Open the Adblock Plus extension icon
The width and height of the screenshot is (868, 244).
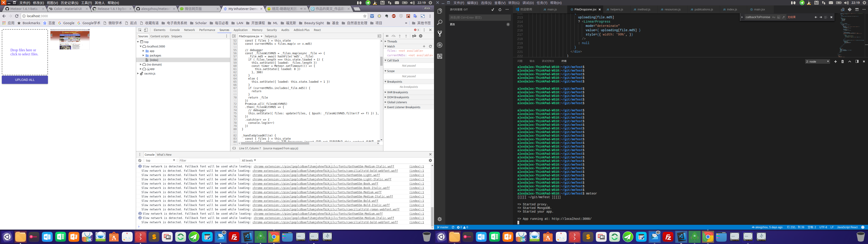394,16
